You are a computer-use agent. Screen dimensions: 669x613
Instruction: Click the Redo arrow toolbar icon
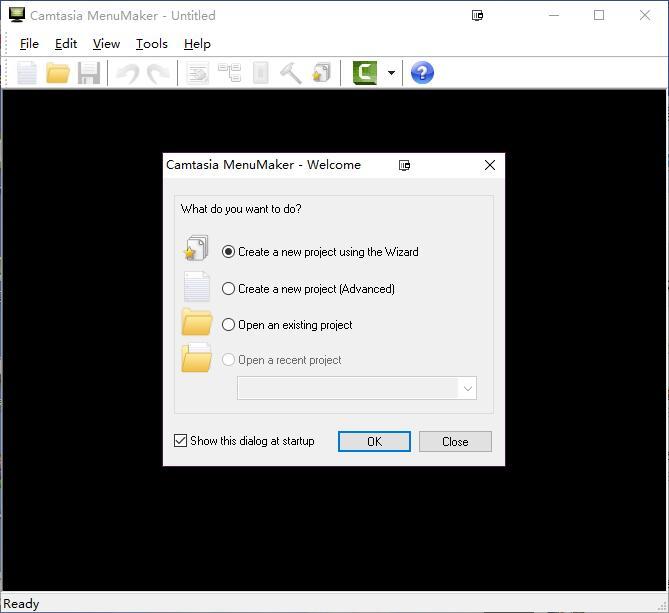(x=158, y=73)
